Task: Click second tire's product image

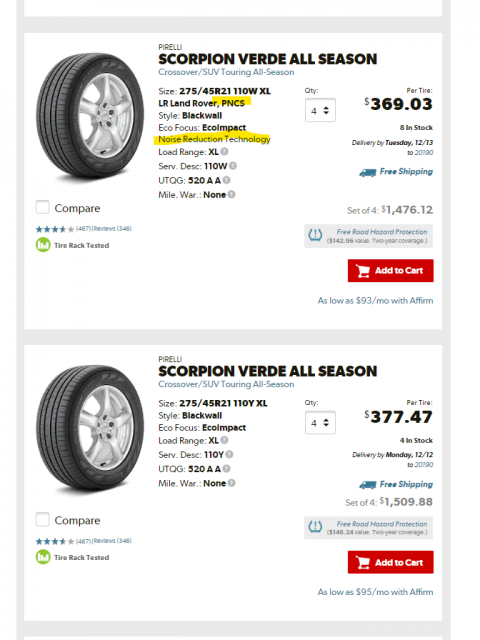Action: click(x=91, y=429)
